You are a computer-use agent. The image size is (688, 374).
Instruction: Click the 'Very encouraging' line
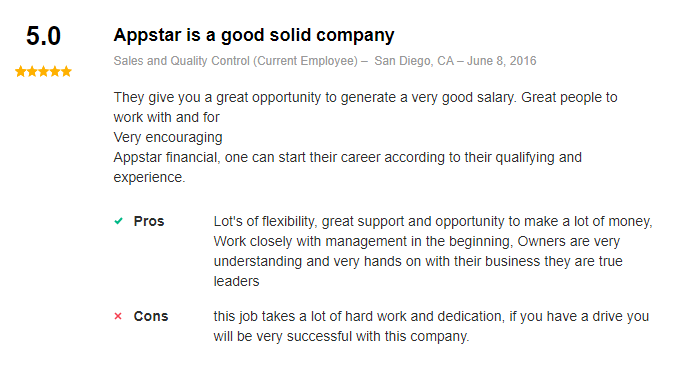[168, 137]
